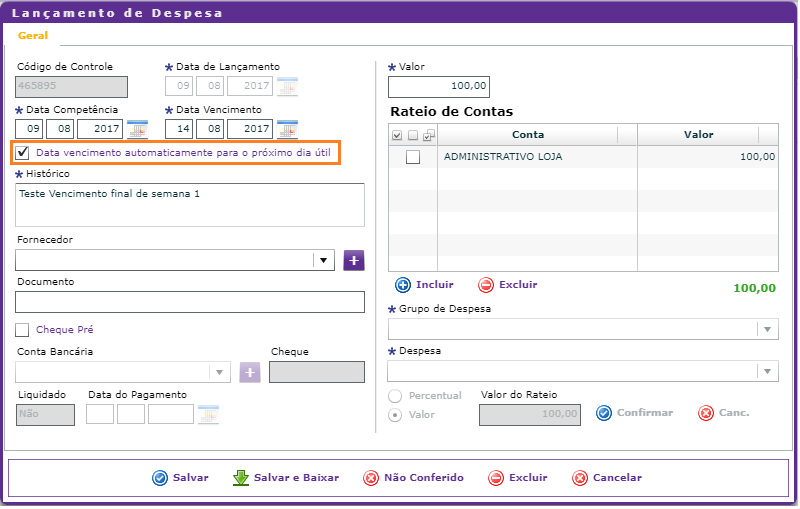Image resolution: width=800 pixels, height=509 pixels.
Task: Sort by the Conta column header
Action: 527,135
